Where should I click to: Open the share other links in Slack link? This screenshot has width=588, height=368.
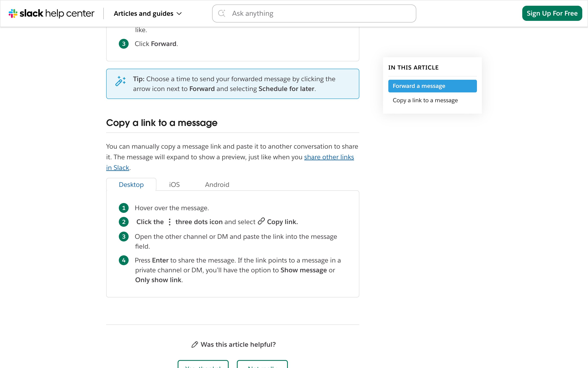(x=329, y=157)
